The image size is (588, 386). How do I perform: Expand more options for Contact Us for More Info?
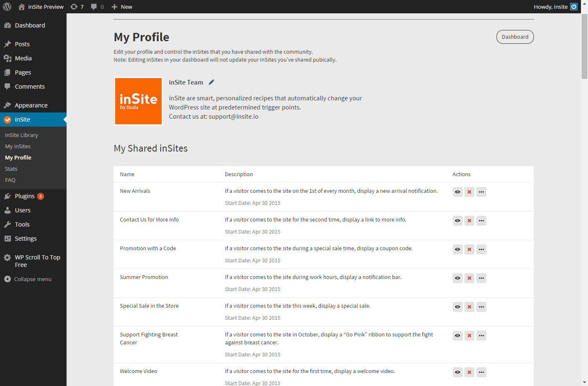click(481, 221)
